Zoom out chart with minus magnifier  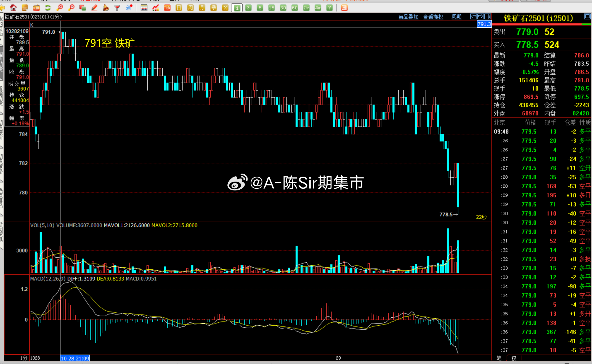[71, 8]
